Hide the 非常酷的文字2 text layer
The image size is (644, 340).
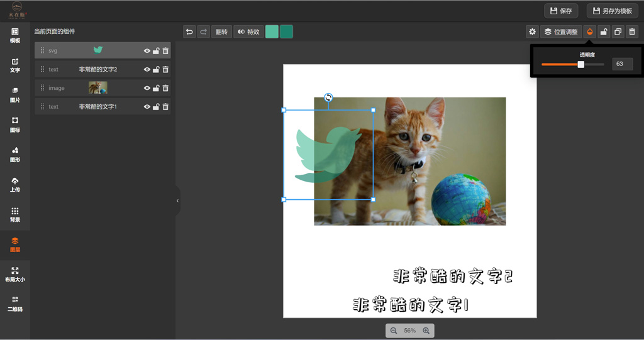(147, 69)
